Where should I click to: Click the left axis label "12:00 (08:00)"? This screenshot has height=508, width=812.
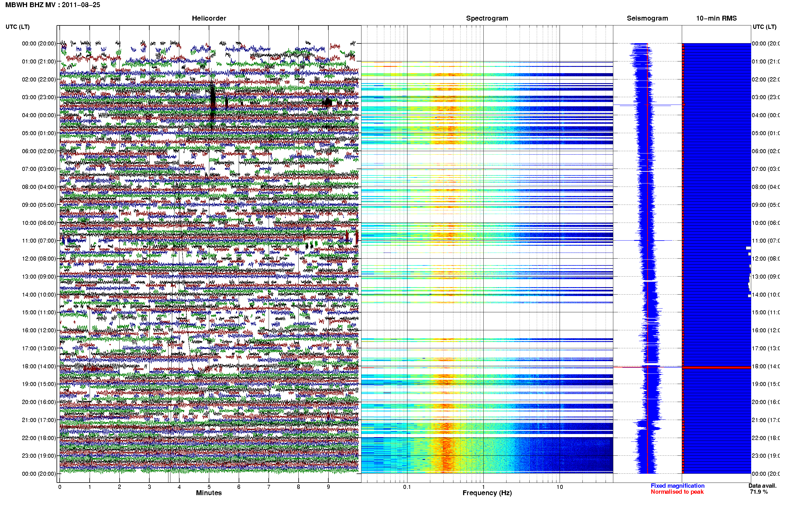39,258
